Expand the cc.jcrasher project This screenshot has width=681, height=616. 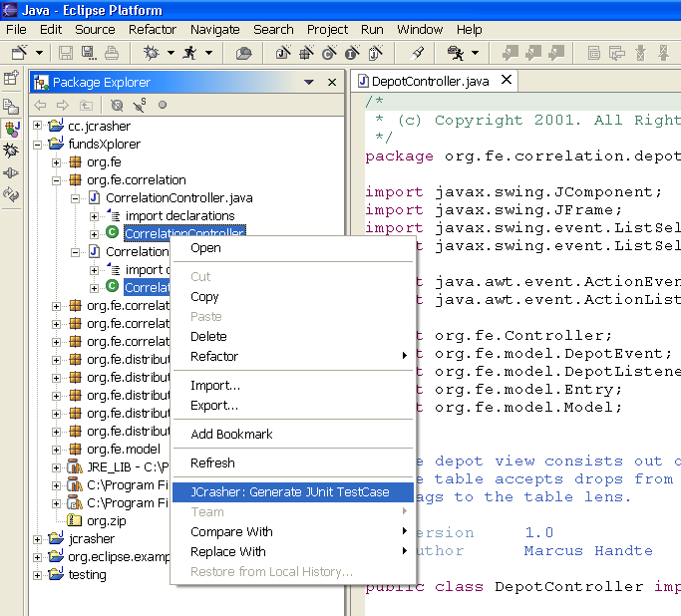click(x=38, y=126)
